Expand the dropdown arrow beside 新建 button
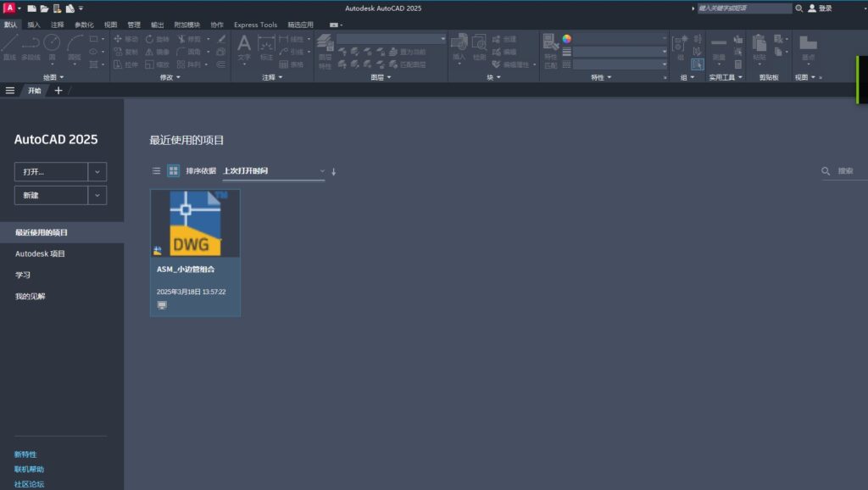This screenshot has height=490, width=868. [97, 195]
